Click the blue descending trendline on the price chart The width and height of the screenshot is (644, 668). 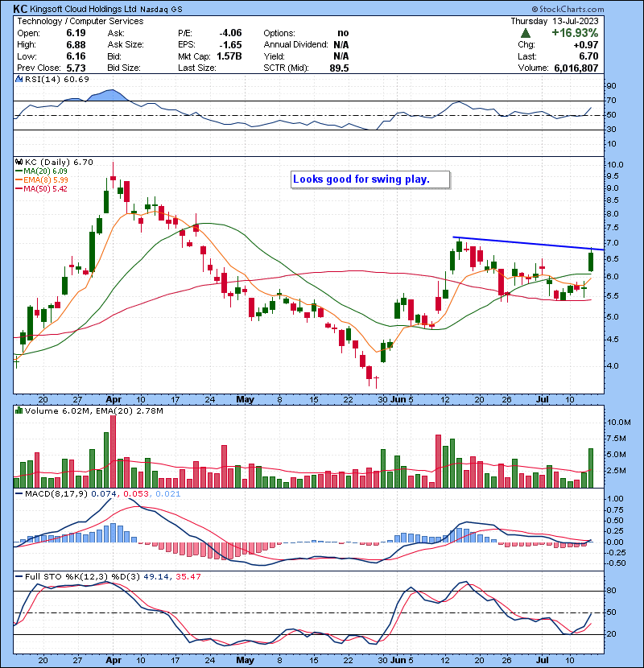pyautogui.click(x=528, y=243)
